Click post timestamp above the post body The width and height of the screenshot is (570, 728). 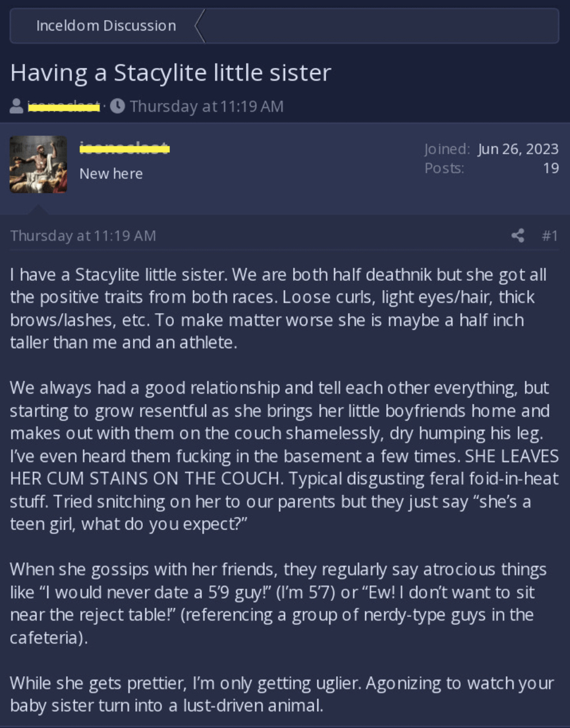coord(83,235)
